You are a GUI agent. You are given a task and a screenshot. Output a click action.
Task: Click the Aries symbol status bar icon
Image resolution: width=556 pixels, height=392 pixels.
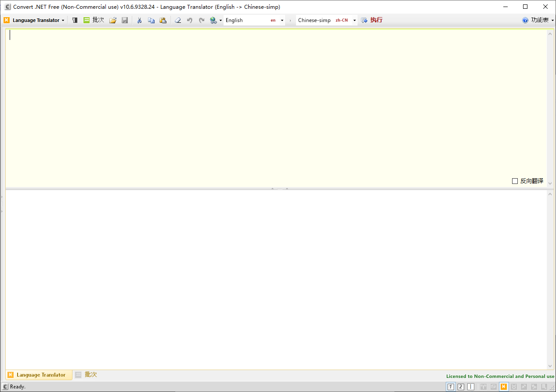484,387
